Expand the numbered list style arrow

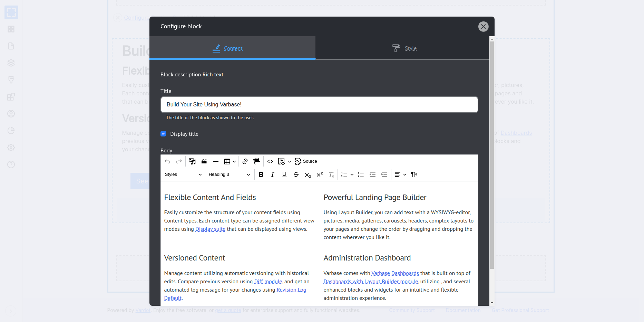(x=352, y=174)
